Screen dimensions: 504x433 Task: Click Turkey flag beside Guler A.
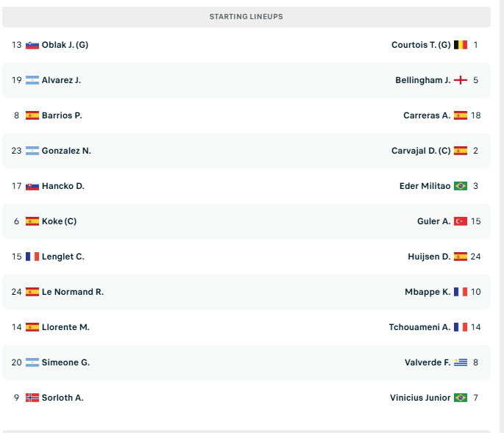461,221
